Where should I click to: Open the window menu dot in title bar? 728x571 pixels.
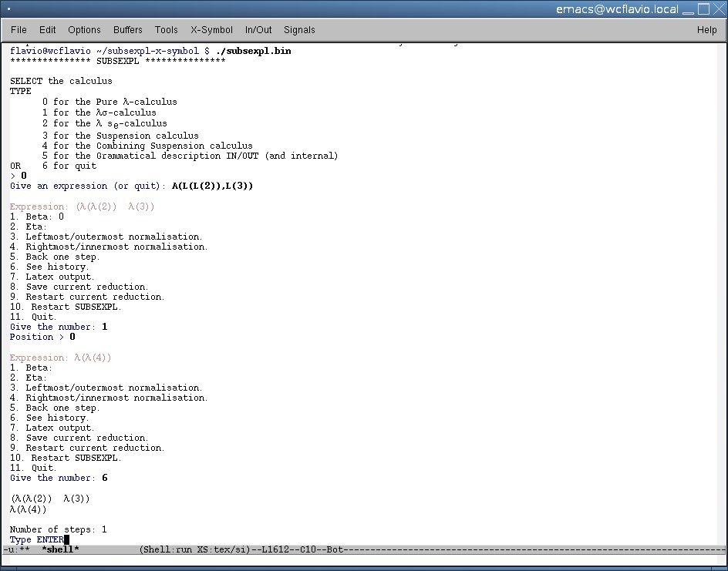click(x=8, y=9)
